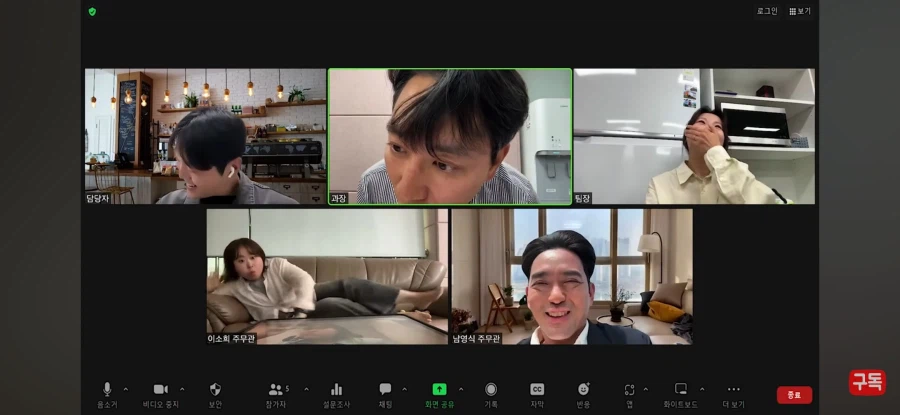Expand the caret beside 앱

645,389
